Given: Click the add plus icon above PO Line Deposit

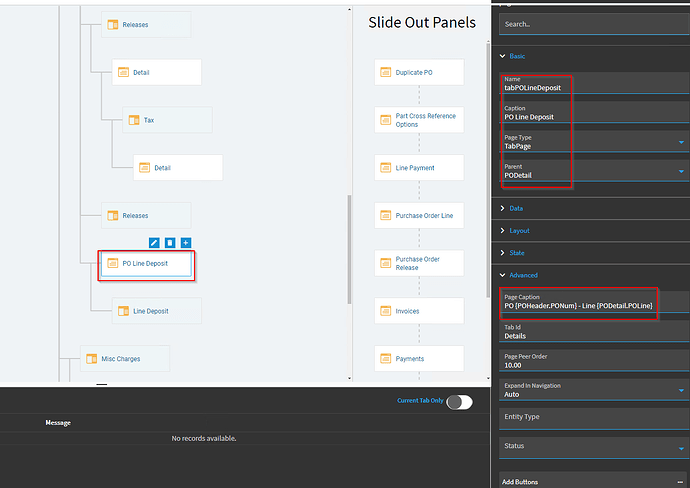Looking at the screenshot, I should (x=186, y=242).
